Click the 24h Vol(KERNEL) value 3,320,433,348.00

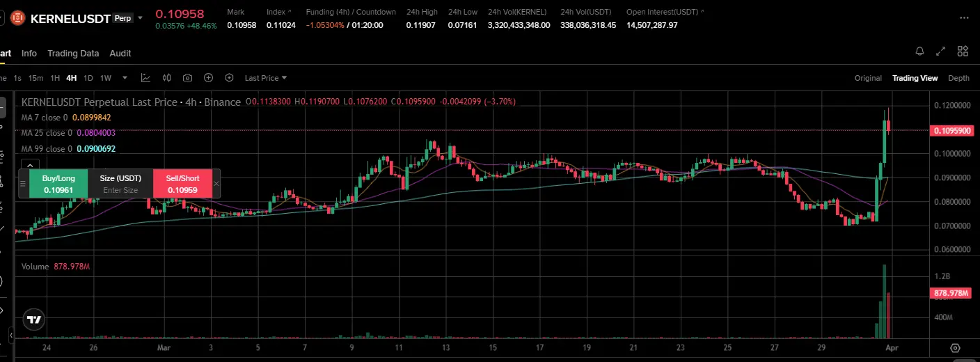(x=519, y=25)
